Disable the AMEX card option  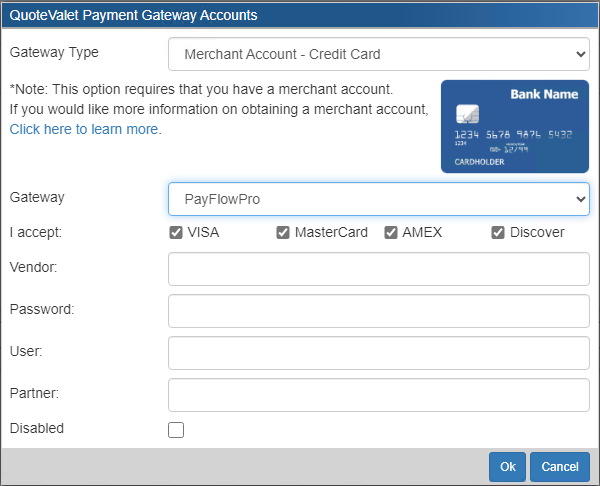click(x=391, y=233)
